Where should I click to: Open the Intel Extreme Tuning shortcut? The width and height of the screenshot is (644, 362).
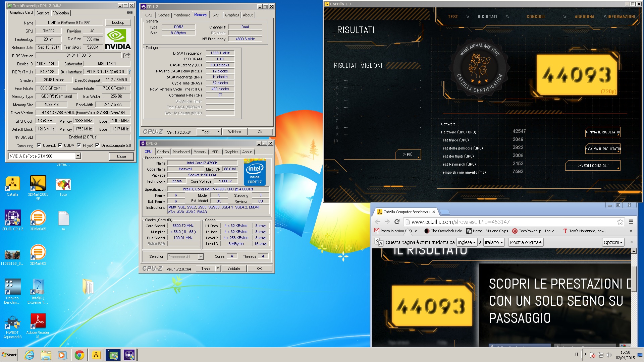[x=38, y=291]
